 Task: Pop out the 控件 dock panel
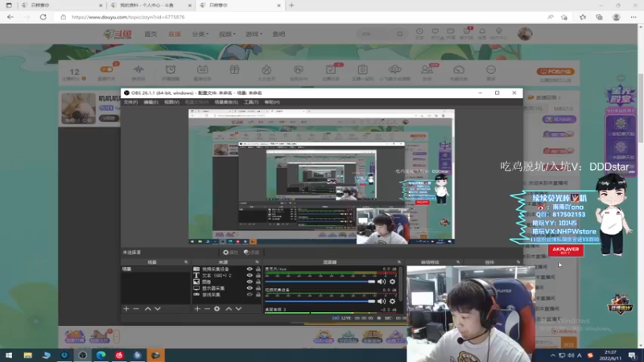pyautogui.click(x=518, y=262)
